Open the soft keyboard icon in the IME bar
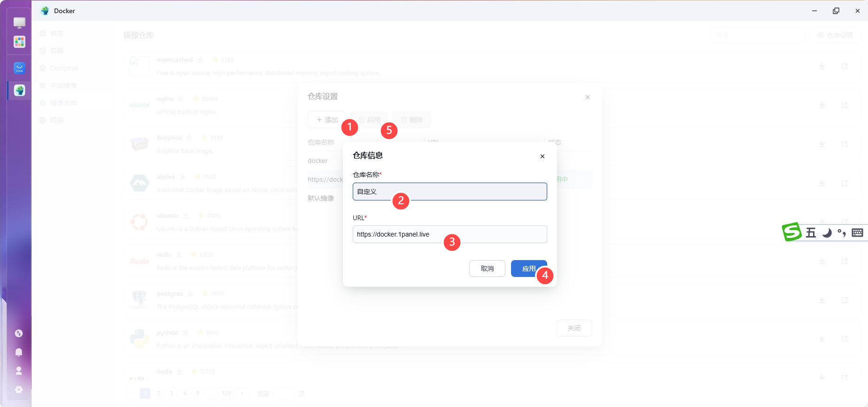The height and width of the screenshot is (407, 868). tap(857, 233)
